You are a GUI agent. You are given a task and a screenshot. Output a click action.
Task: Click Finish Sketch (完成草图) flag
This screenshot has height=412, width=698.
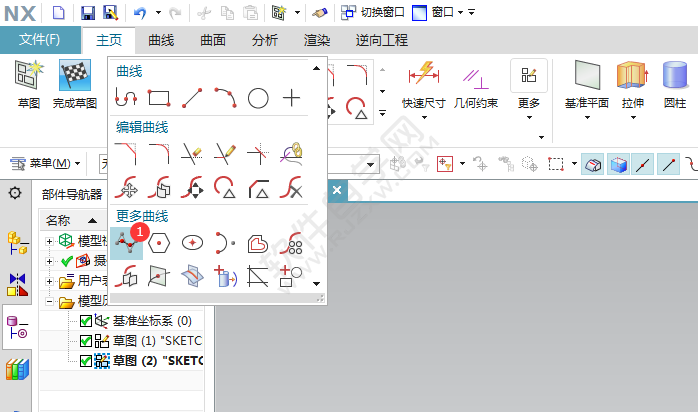pyautogui.click(x=75, y=85)
